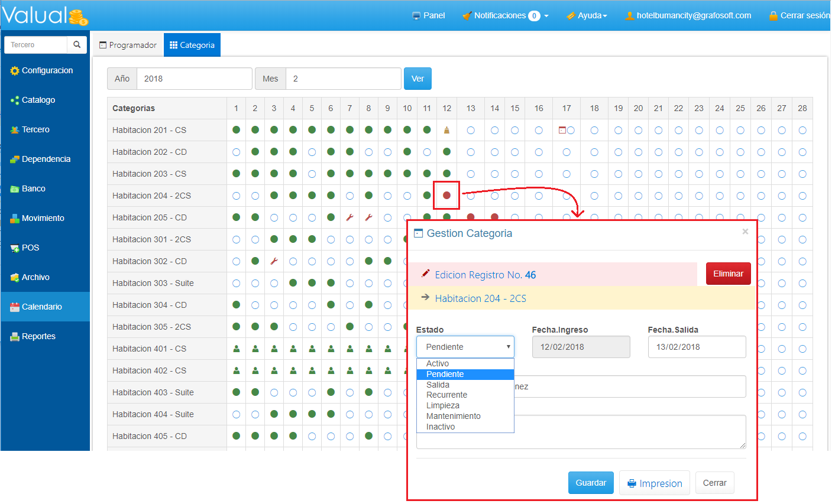Click person icon Habitacion 401 day 1
The height and width of the screenshot is (504, 835).
point(236,349)
